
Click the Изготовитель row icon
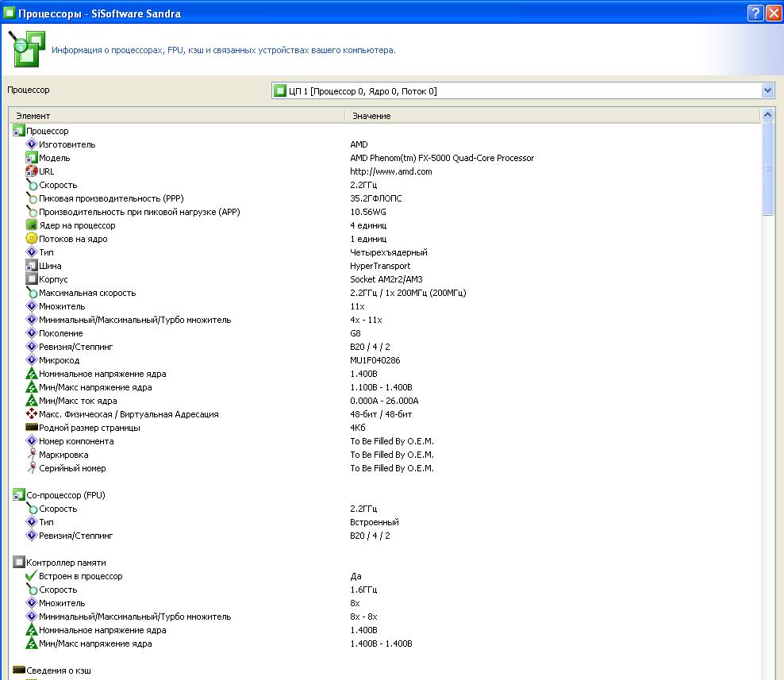click(x=32, y=144)
